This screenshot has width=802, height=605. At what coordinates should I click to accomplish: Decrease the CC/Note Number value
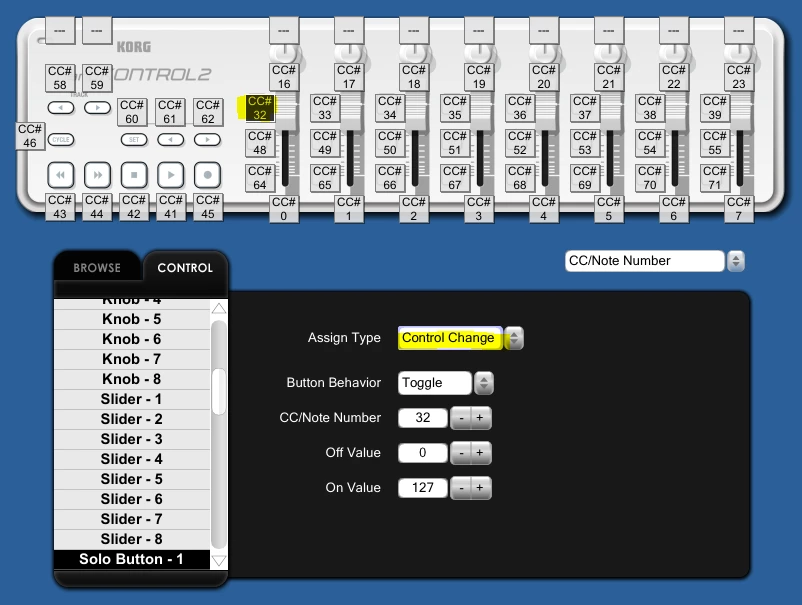pyautogui.click(x=461, y=418)
